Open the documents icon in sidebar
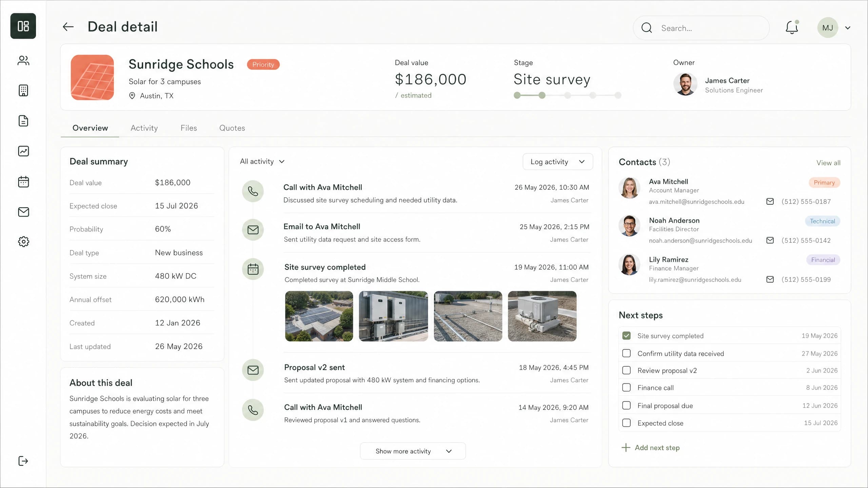 pyautogui.click(x=23, y=121)
